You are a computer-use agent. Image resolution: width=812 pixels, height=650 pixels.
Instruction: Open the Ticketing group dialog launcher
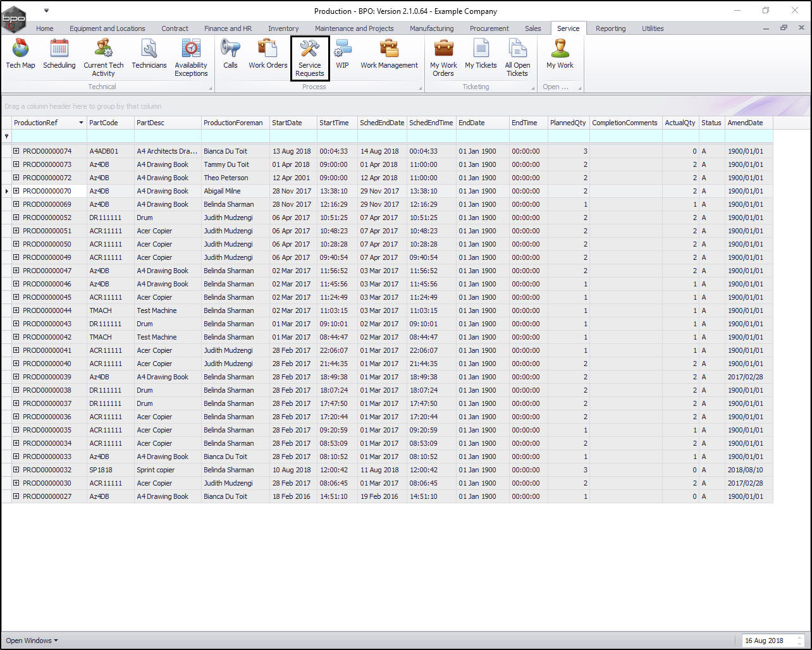[533, 88]
